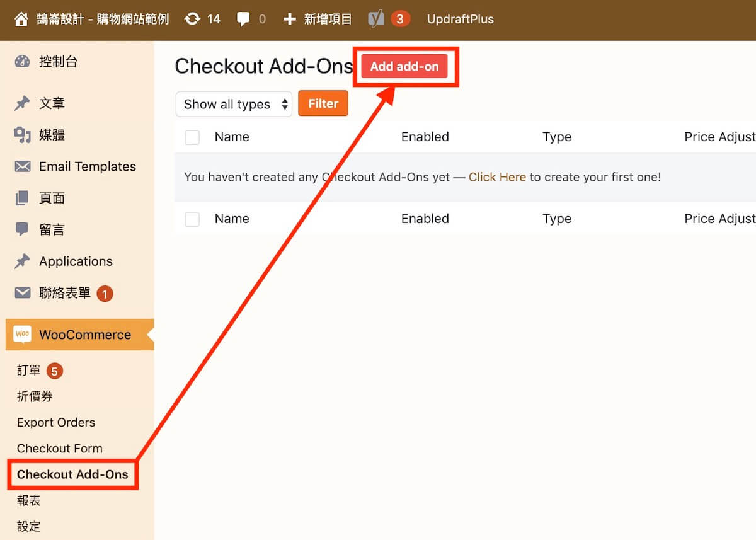Go to Checkout Form submenu item
Image resolution: width=756 pixels, height=540 pixels.
click(x=59, y=448)
